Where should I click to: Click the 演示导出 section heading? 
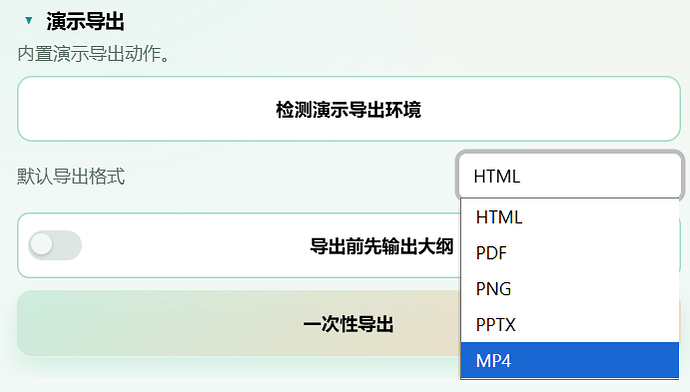(85, 21)
